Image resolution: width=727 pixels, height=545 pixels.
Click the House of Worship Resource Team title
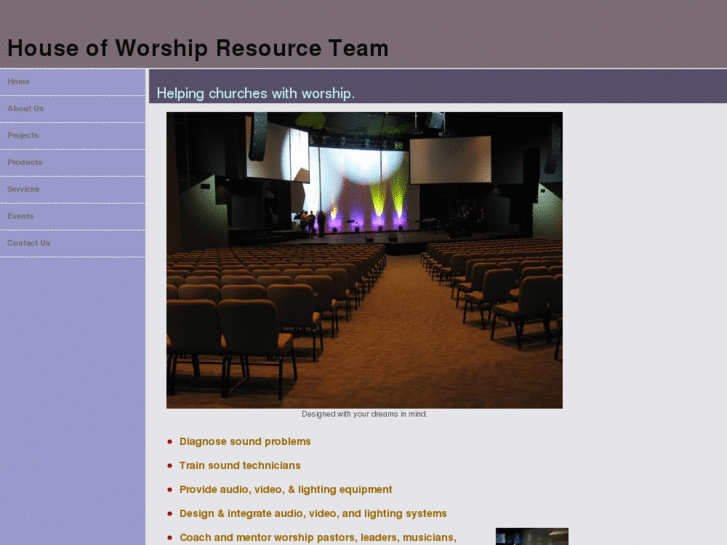(198, 48)
